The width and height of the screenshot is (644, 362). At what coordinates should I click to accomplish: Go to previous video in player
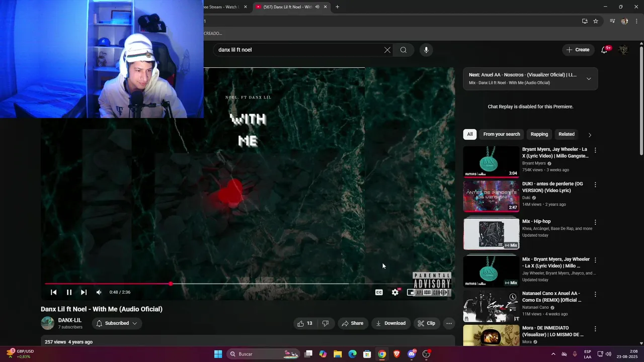pyautogui.click(x=54, y=292)
